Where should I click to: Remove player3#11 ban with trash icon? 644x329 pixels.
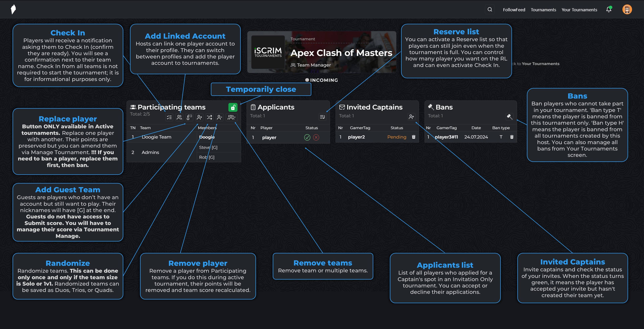tap(511, 137)
